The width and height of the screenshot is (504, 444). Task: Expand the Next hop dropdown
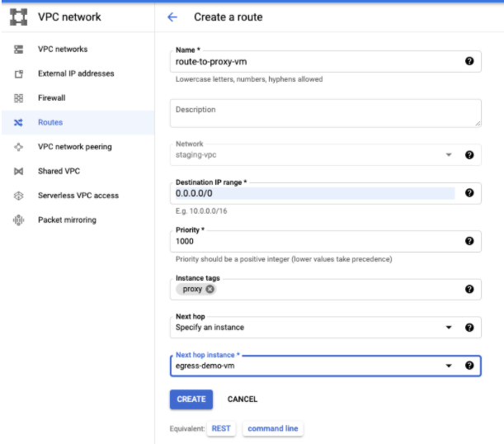click(450, 328)
